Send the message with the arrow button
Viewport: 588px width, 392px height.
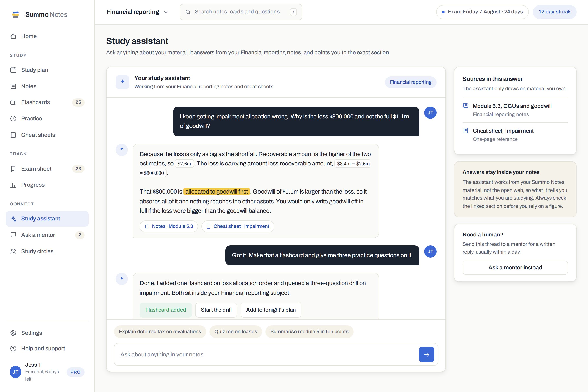pyautogui.click(x=427, y=354)
